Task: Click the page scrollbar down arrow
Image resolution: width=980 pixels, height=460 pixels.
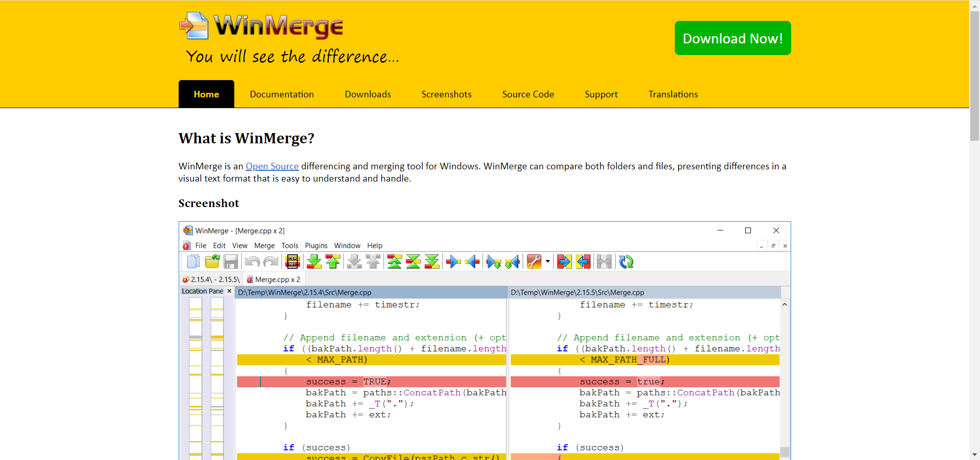Action: pyautogui.click(x=974, y=454)
